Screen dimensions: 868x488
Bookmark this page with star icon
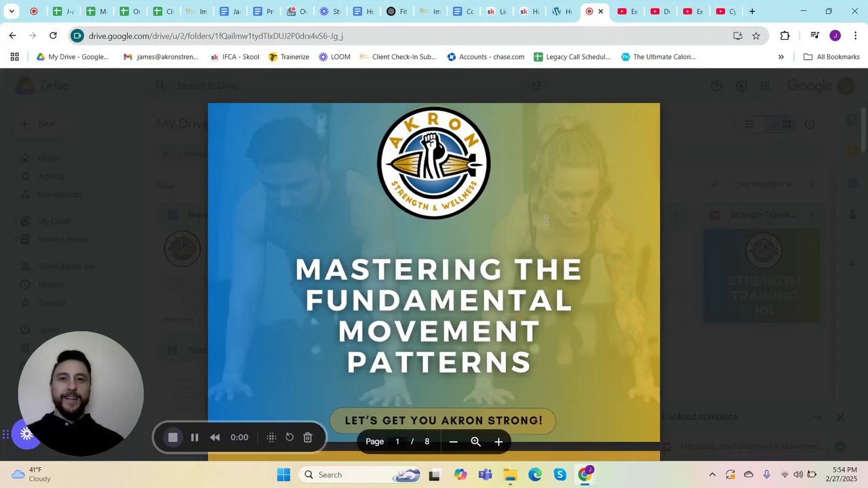tap(755, 36)
